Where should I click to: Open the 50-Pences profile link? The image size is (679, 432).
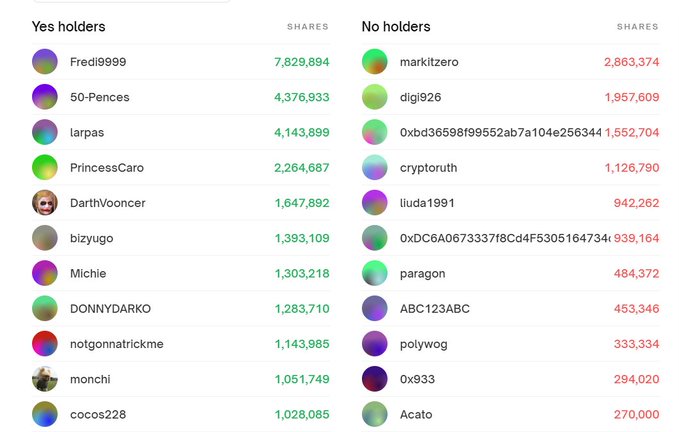point(100,97)
